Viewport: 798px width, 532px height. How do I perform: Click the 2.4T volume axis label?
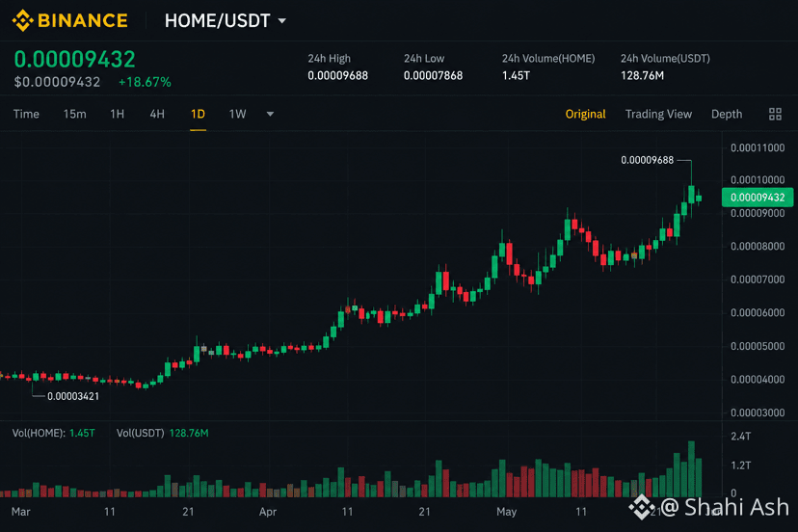coord(740,436)
